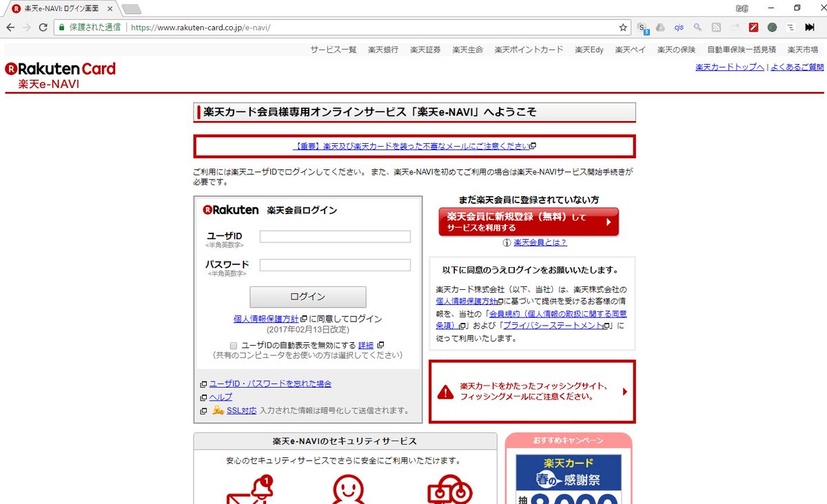The image size is (827, 504).
Task: Open the ヘルプ link
Action: [221, 397]
